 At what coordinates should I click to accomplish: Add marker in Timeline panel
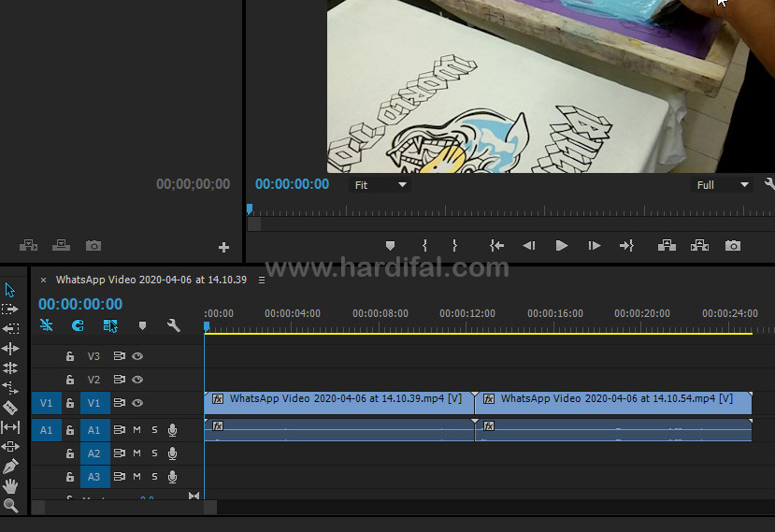[142, 325]
